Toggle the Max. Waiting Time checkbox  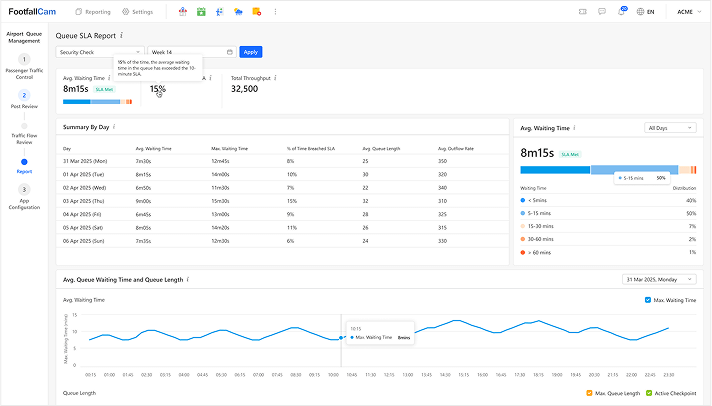[648, 300]
